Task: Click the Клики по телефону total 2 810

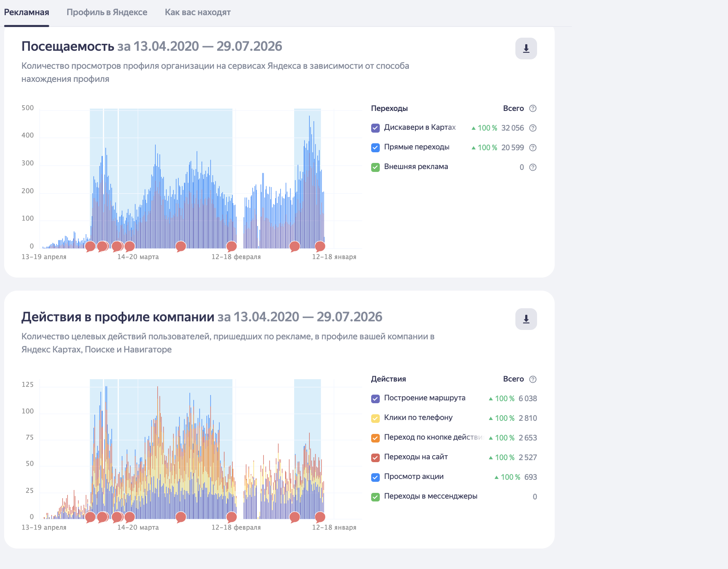Action: [528, 418]
